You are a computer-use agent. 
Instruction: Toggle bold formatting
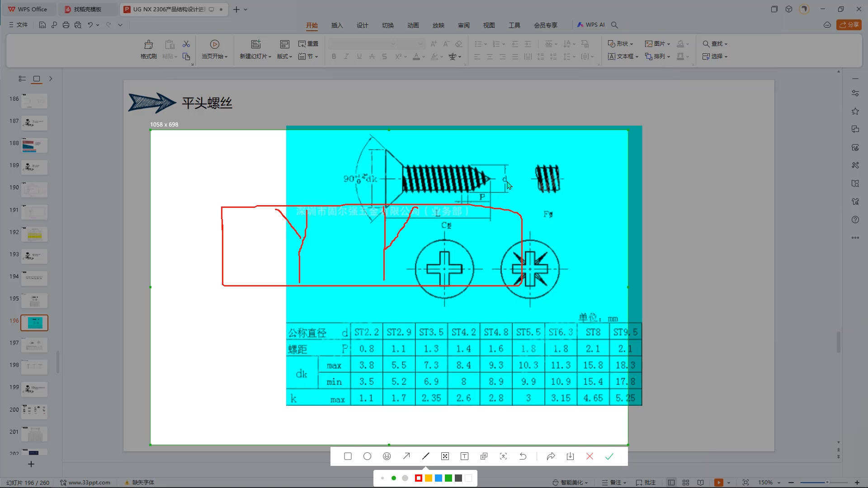334,56
